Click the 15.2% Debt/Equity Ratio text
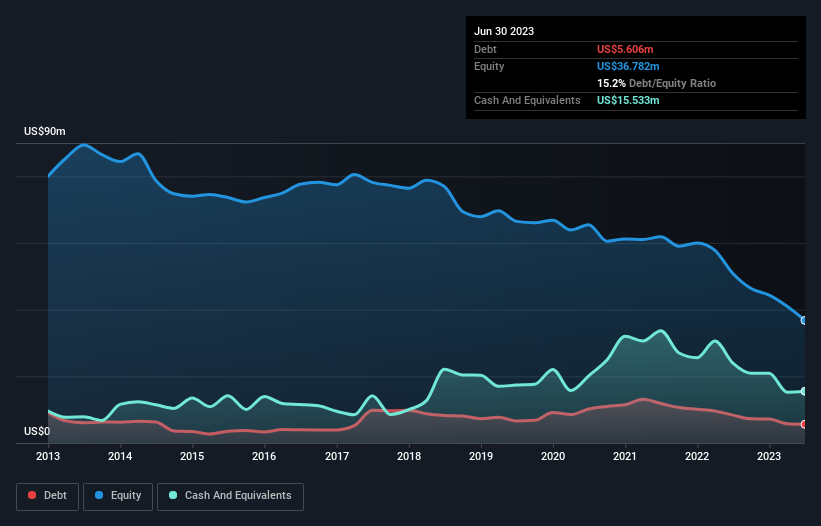This screenshot has width=821, height=526. click(x=657, y=83)
